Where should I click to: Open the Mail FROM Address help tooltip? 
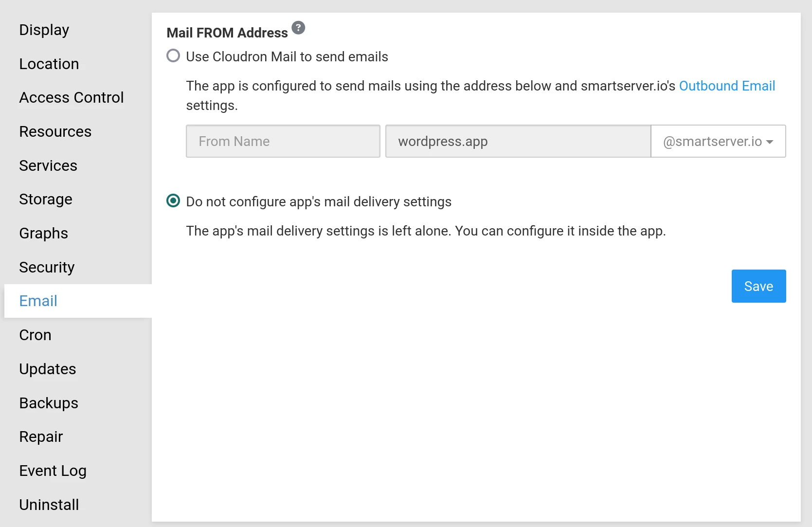(298, 28)
